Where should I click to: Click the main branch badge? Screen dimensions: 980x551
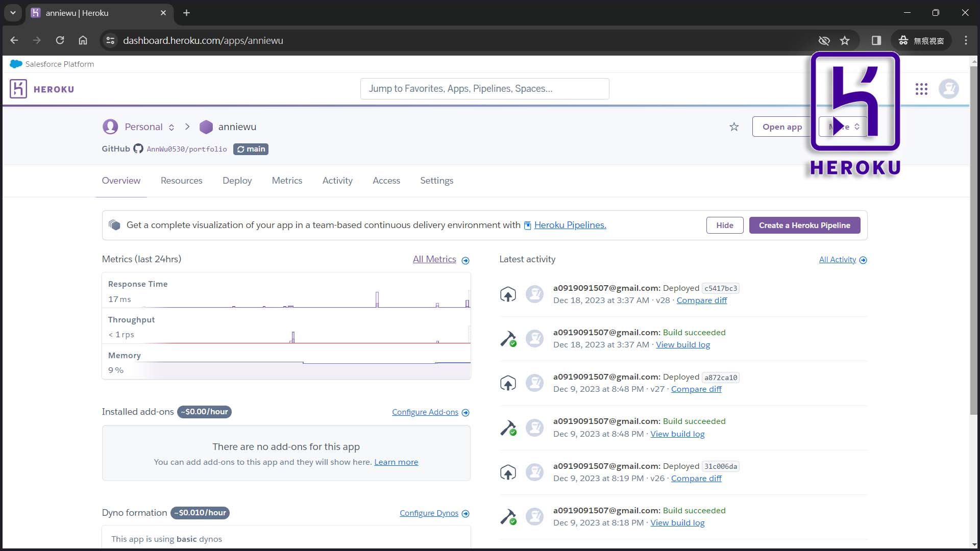point(251,149)
